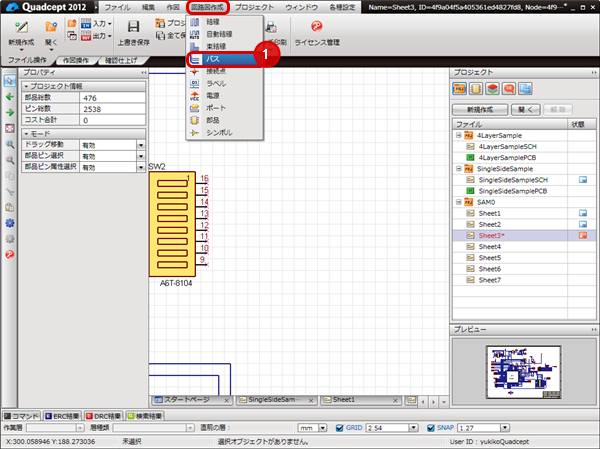Screen dimensions: 600x449
Task: Select 4LayerSamplePCB in the file tree
Action: [x=507, y=158]
